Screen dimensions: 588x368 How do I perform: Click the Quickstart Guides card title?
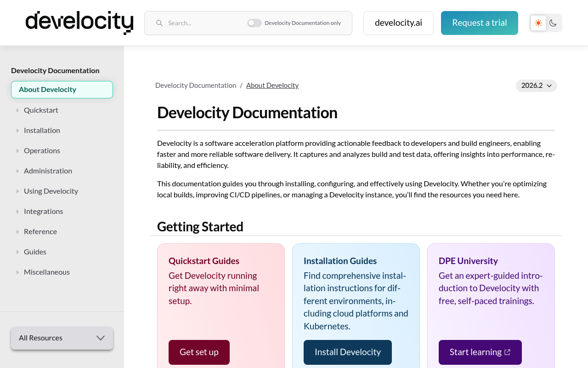(x=204, y=261)
